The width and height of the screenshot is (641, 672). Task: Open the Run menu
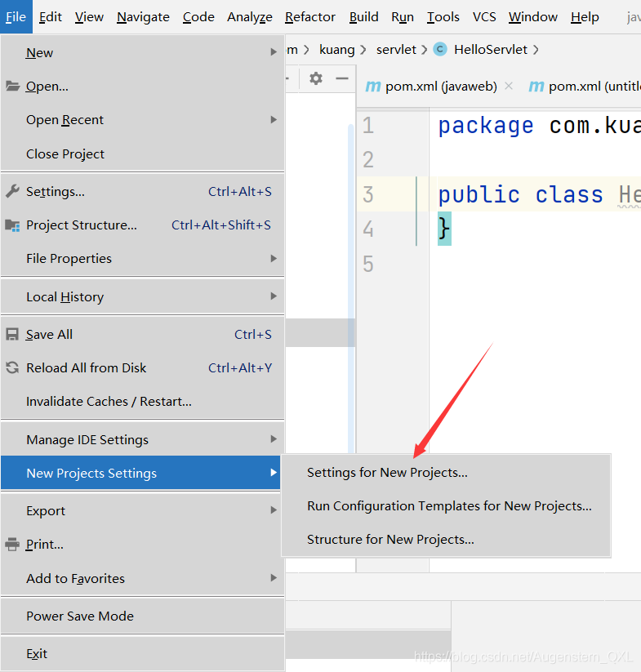click(x=403, y=16)
